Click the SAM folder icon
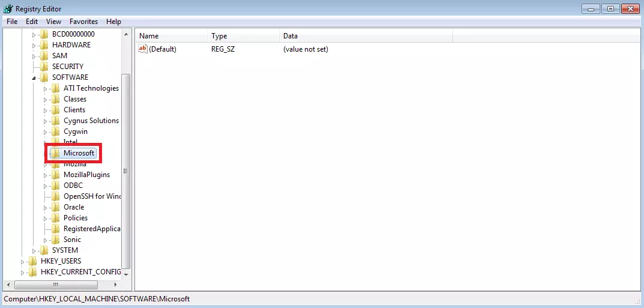Viewport: 644px width, 308px height. [44, 55]
